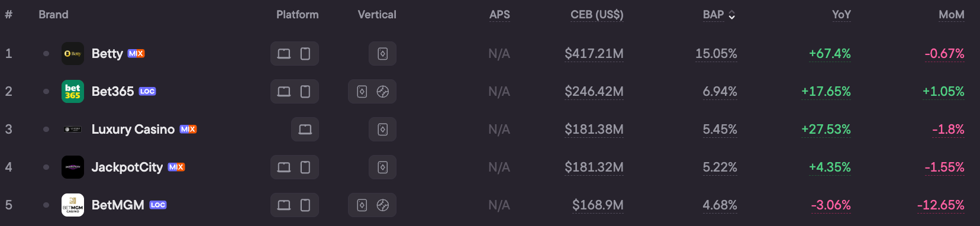
Task: Click the JackpotCity logo icon
Action: (x=73, y=167)
